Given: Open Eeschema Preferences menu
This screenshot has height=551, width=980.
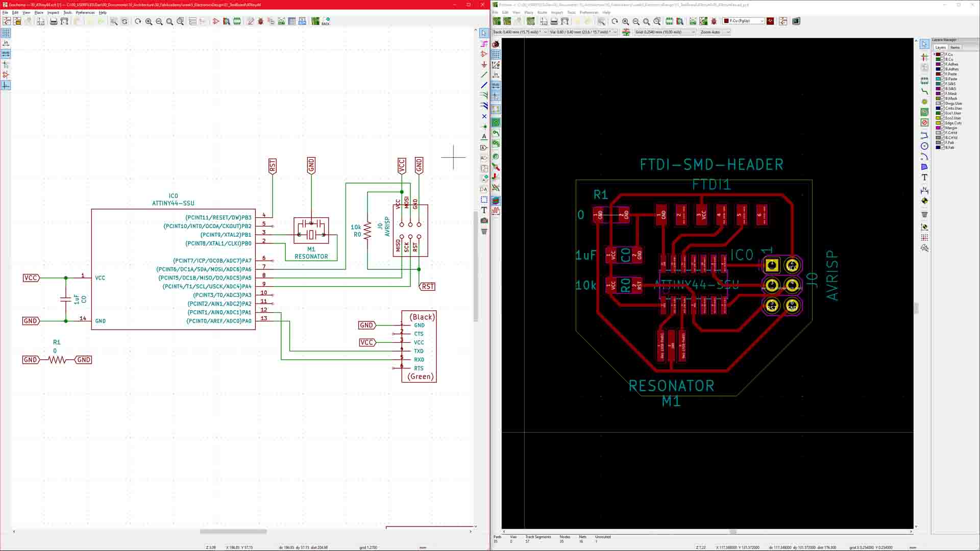Looking at the screenshot, I should click(85, 12).
